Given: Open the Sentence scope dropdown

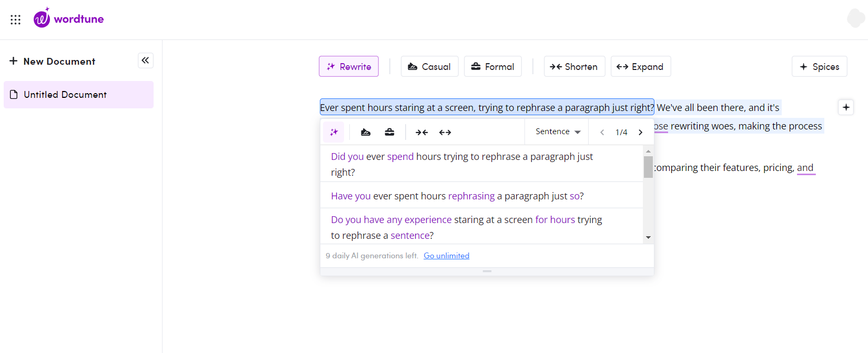Looking at the screenshot, I should coord(558,132).
